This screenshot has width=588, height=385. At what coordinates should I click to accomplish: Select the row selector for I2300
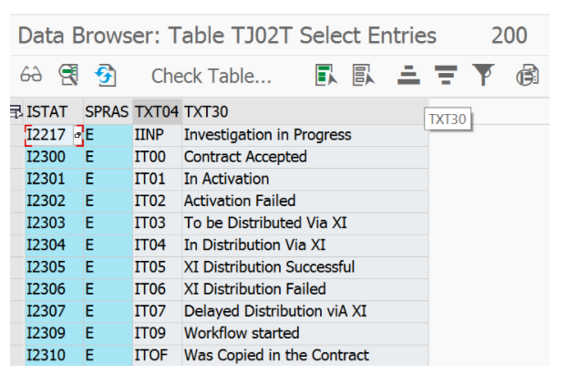pyautogui.click(x=17, y=157)
